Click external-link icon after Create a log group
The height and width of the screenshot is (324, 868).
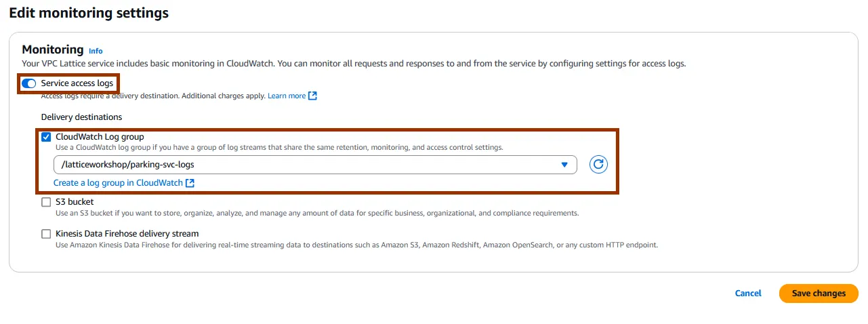point(190,183)
